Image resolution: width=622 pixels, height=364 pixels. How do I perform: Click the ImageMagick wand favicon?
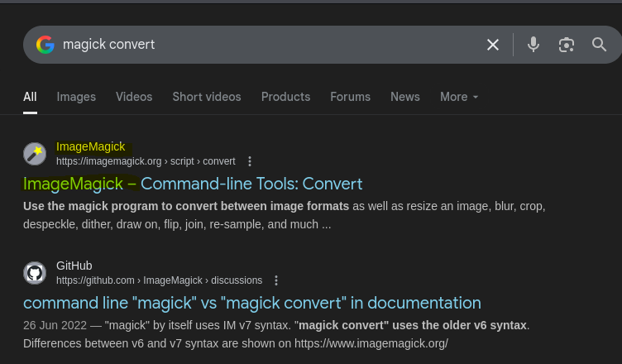point(35,154)
